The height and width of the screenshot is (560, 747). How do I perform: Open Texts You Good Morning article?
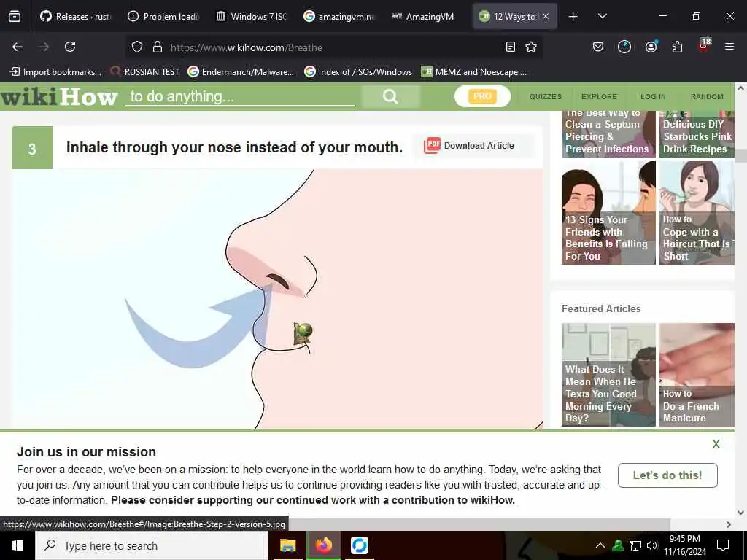pos(608,375)
